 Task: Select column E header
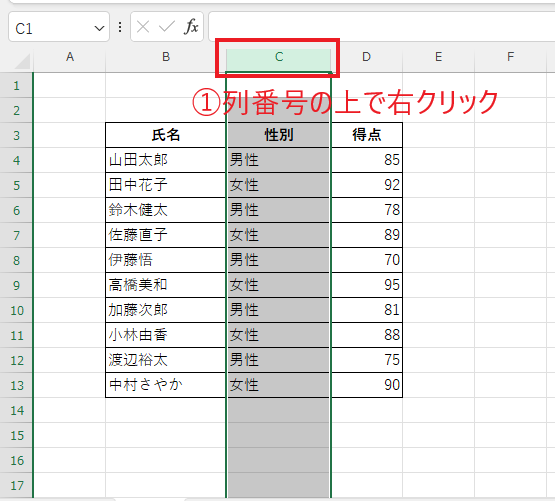438,57
